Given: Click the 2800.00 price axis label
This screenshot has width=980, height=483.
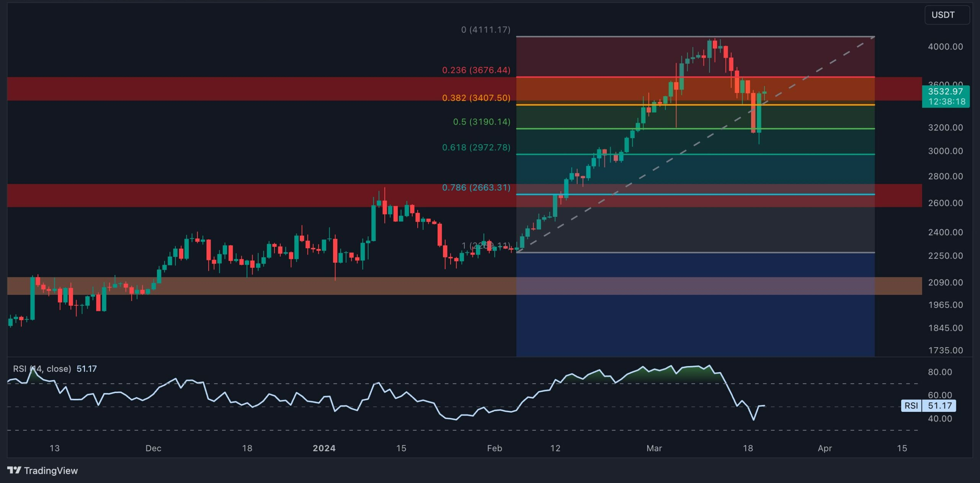Looking at the screenshot, I should (946, 176).
